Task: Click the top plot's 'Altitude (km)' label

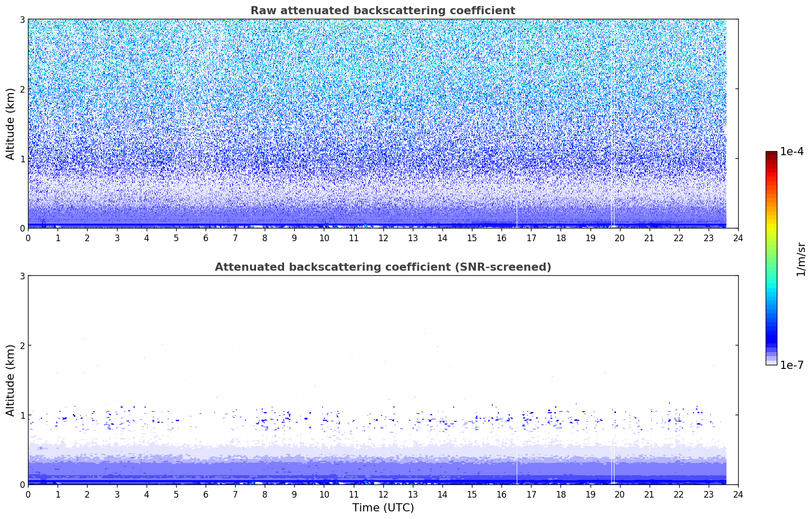Action: pos(11,124)
